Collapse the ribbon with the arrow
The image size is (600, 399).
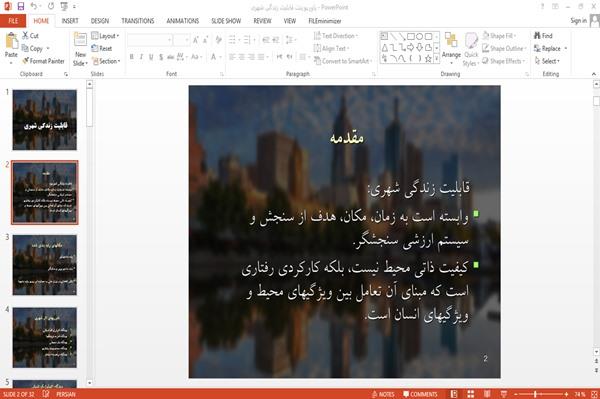[593, 74]
